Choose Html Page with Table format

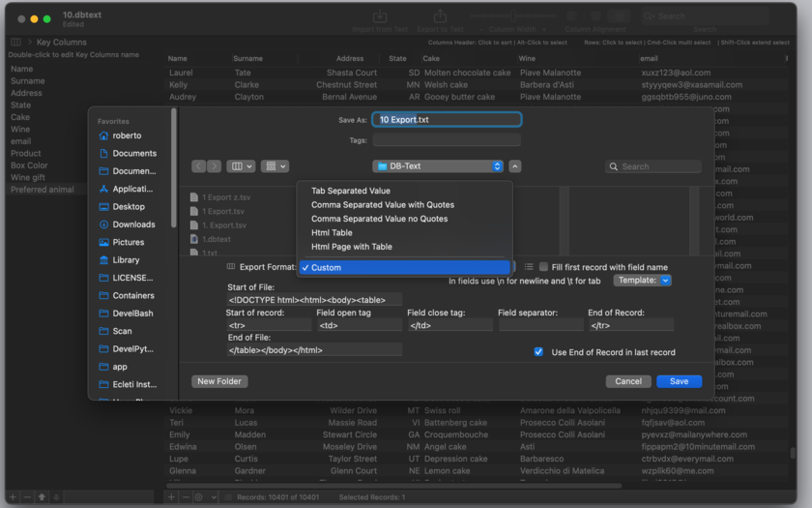point(404,247)
